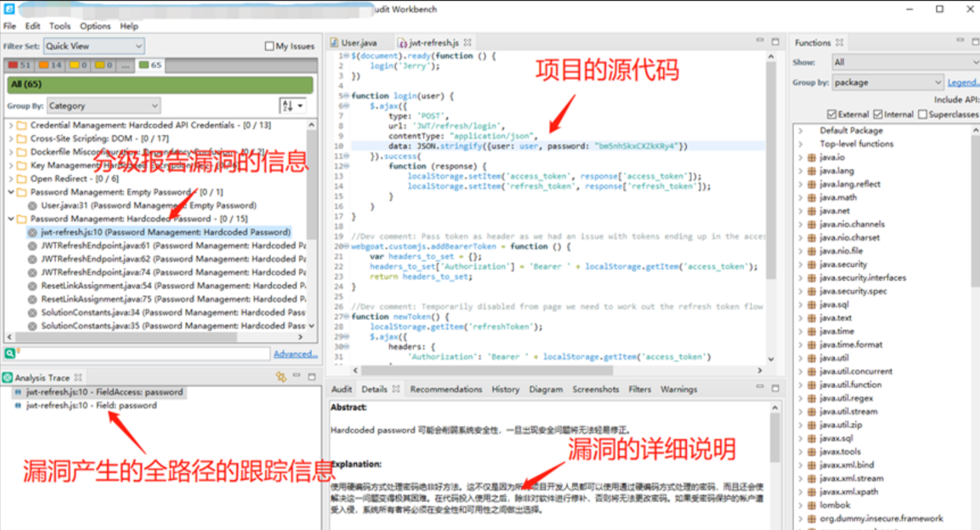The image size is (980, 530).
Task: Click the folder icon for Open Redirect
Action: (x=21, y=179)
